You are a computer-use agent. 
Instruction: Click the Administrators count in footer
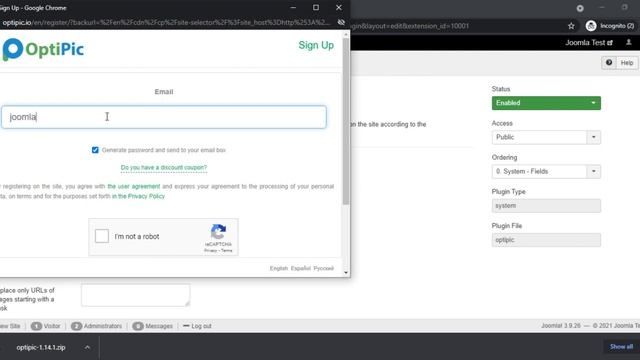point(97,326)
